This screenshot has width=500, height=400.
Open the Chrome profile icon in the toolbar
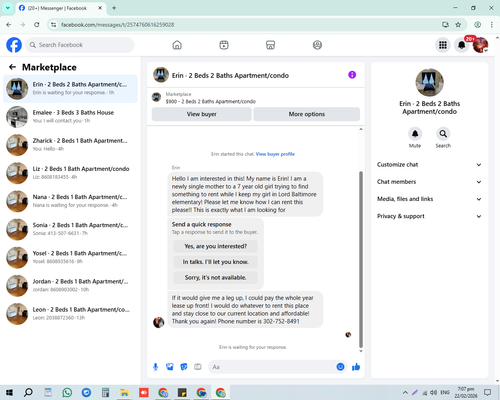[478, 24]
